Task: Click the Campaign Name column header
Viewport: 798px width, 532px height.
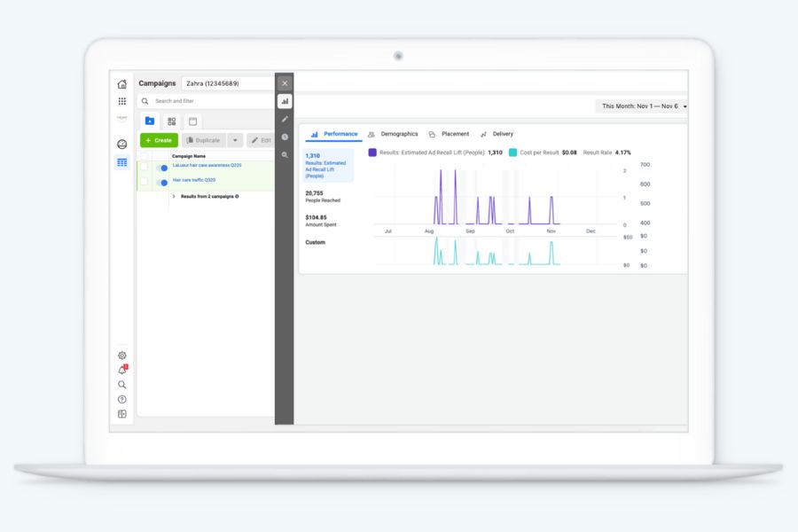Action: [x=189, y=156]
